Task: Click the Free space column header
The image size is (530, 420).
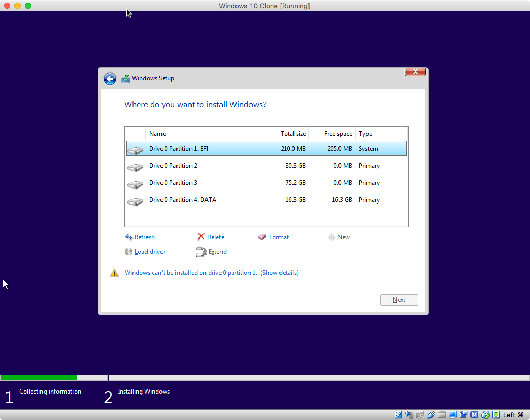Action: [x=332, y=134]
